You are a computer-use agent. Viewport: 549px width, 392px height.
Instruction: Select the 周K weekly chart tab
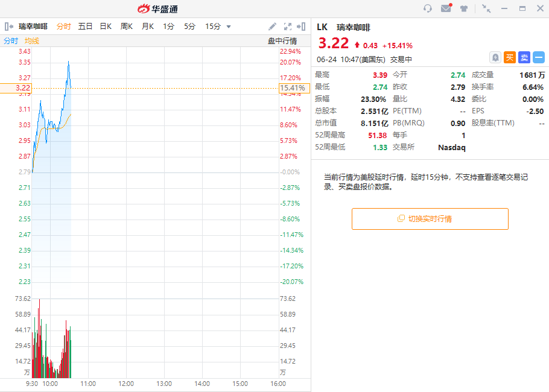pos(126,27)
